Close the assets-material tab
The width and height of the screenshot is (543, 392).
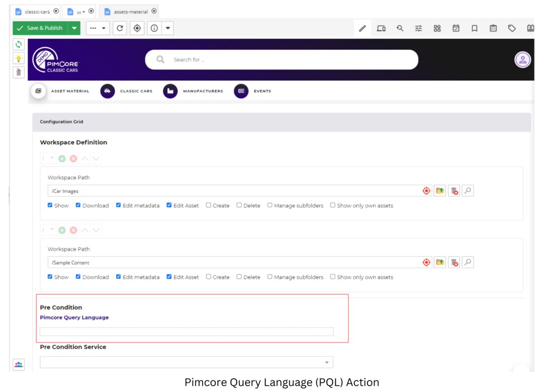coord(154,11)
